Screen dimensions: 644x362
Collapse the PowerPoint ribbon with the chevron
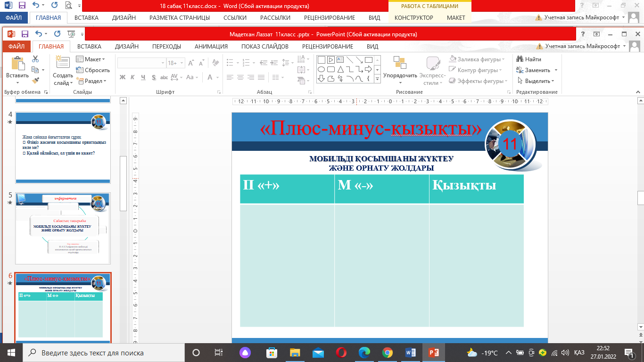(x=638, y=92)
